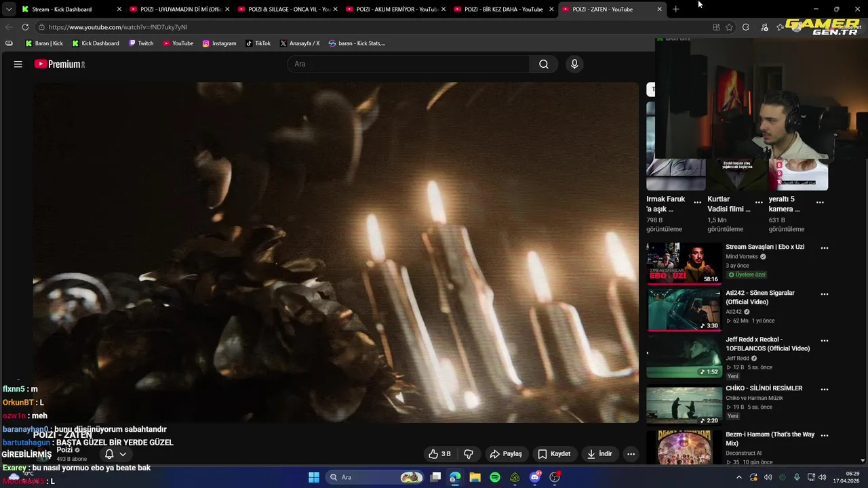Screen dimensions: 868x488
Task: Open CHİKO SİLİNDİ RESİMLER thumbnail
Action: pyautogui.click(x=684, y=405)
